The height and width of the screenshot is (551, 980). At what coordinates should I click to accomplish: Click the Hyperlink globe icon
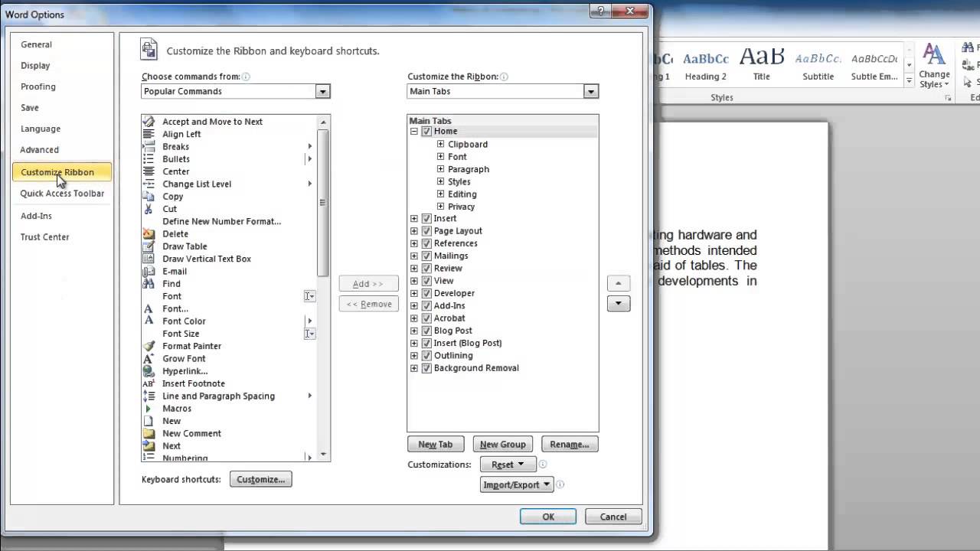[x=149, y=371]
